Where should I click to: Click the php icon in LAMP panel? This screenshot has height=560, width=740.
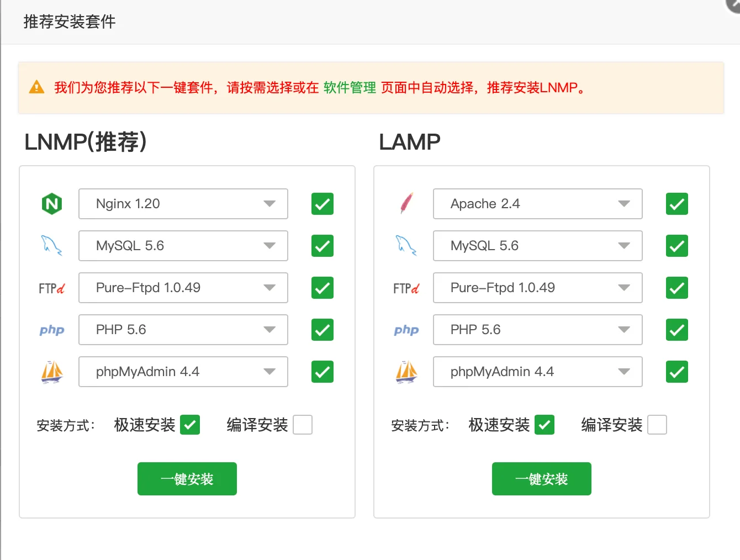point(406,330)
